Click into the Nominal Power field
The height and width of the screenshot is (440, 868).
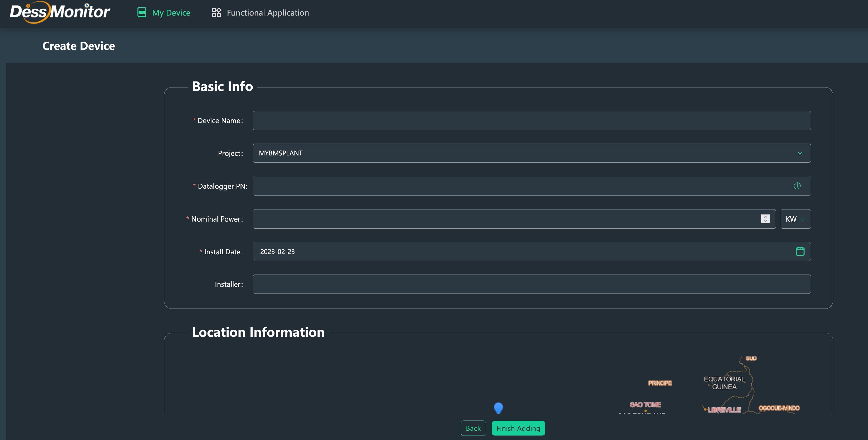pyautogui.click(x=505, y=219)
